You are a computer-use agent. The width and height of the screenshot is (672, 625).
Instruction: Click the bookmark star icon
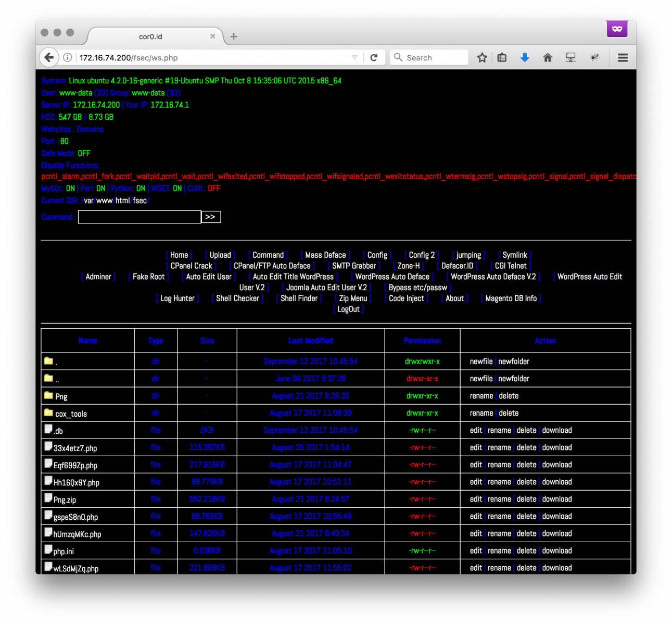(481, 57)
